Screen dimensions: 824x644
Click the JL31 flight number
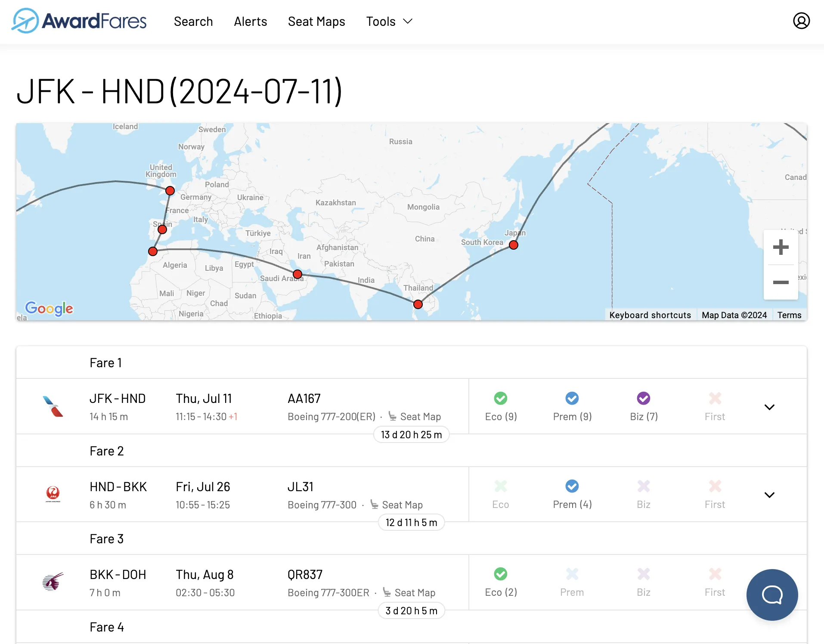click(300, 486)
